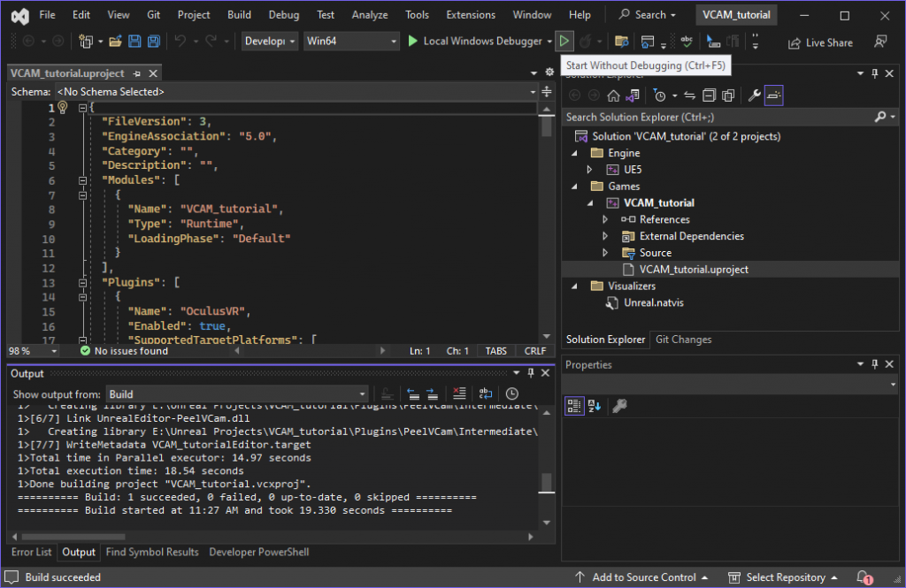Close the VCAM_tutorial.uproject editor tab
Image resolution: width=906 pixels, height=588 pixels.
tap(153, 73)
